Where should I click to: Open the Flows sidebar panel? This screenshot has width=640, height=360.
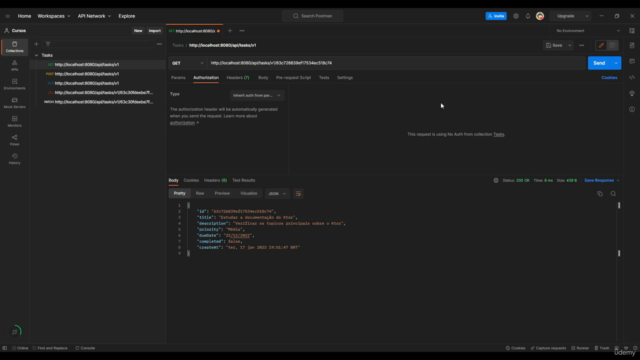(x=14, y=140)
